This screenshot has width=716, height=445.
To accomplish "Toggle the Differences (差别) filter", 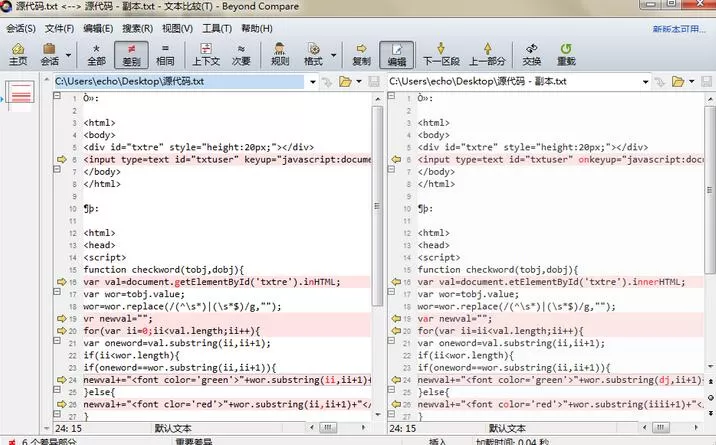I will point(132,54).
